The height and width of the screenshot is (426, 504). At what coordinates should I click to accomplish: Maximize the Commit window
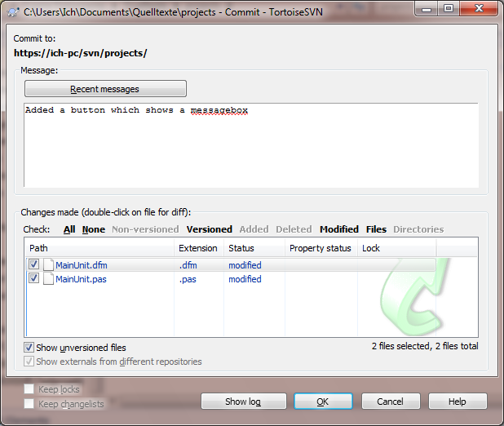coord(449,9)
